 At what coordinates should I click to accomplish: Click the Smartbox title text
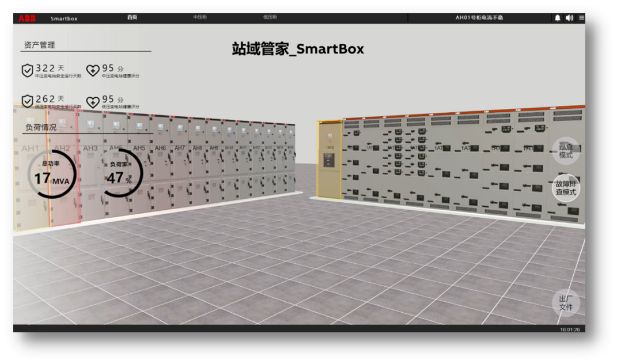pyautogui.click(x=64, y=18)
